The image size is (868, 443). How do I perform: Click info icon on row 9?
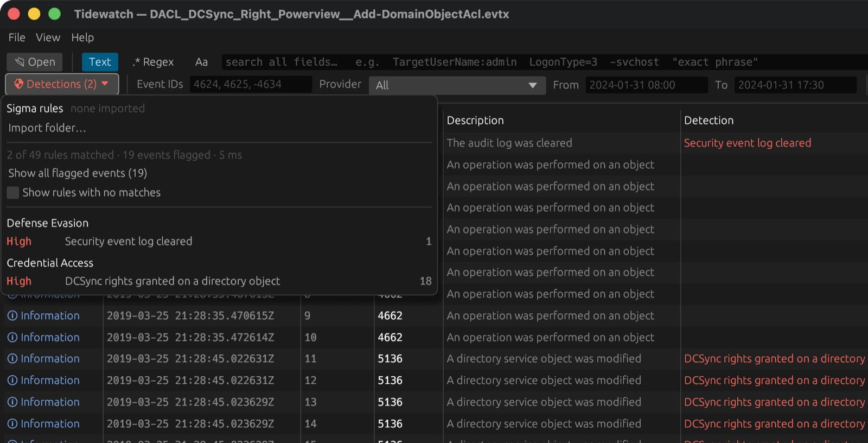pos(12,315)
